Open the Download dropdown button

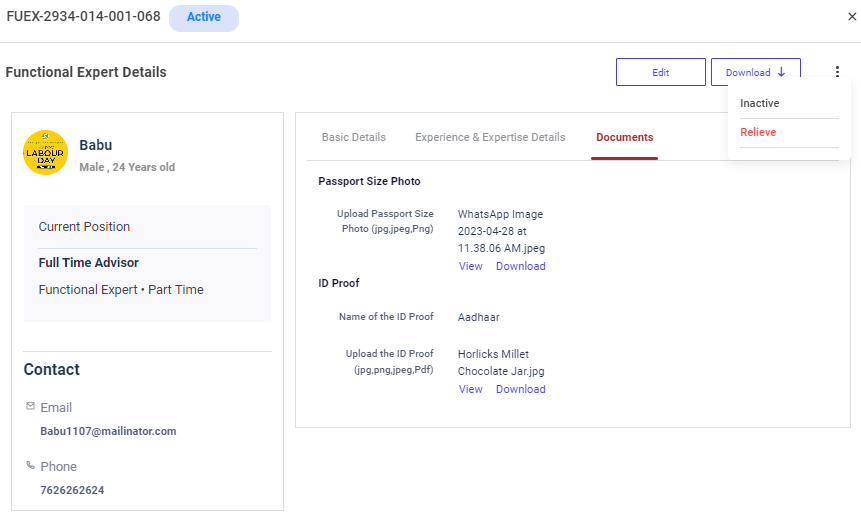[x=755, y=72]
